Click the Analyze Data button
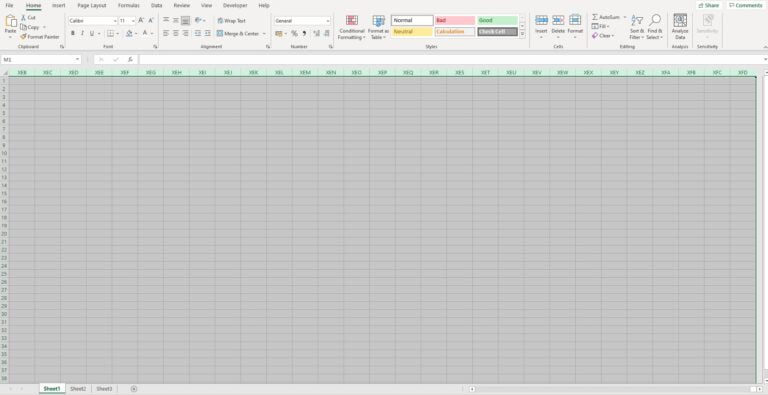 (x=680, y=27)
